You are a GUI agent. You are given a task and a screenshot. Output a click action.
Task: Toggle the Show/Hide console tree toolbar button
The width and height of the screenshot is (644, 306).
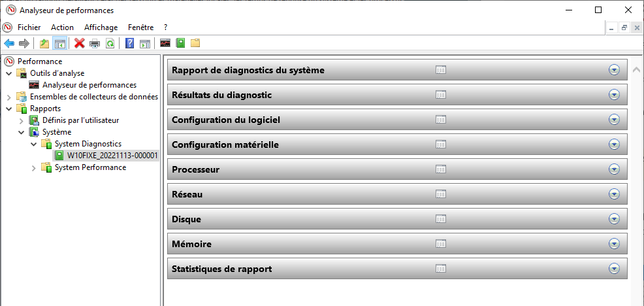59,43
